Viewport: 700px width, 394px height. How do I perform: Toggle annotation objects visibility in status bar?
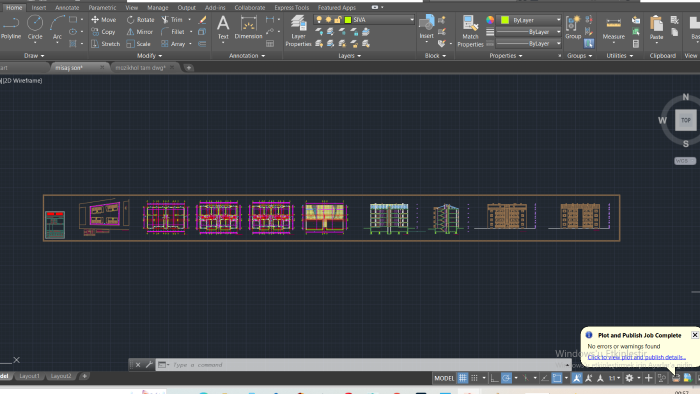577,378
